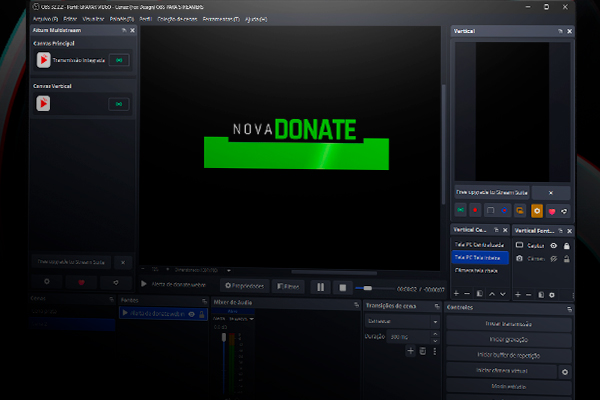Stop the media source playback
Image resolution: width=600 pixels, height=400 pixels.
click(343, 287)
